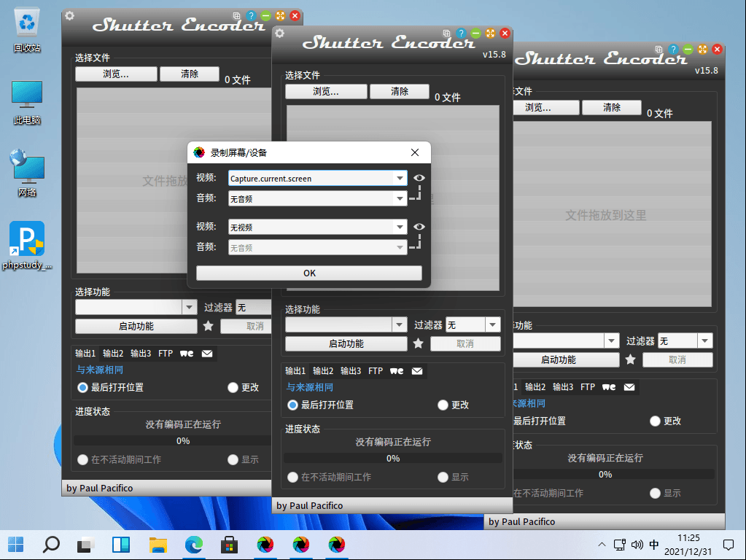Screen dimensions: 746x560
Task: Switch to FTP tab in middle window
Action: click(376, 371)
